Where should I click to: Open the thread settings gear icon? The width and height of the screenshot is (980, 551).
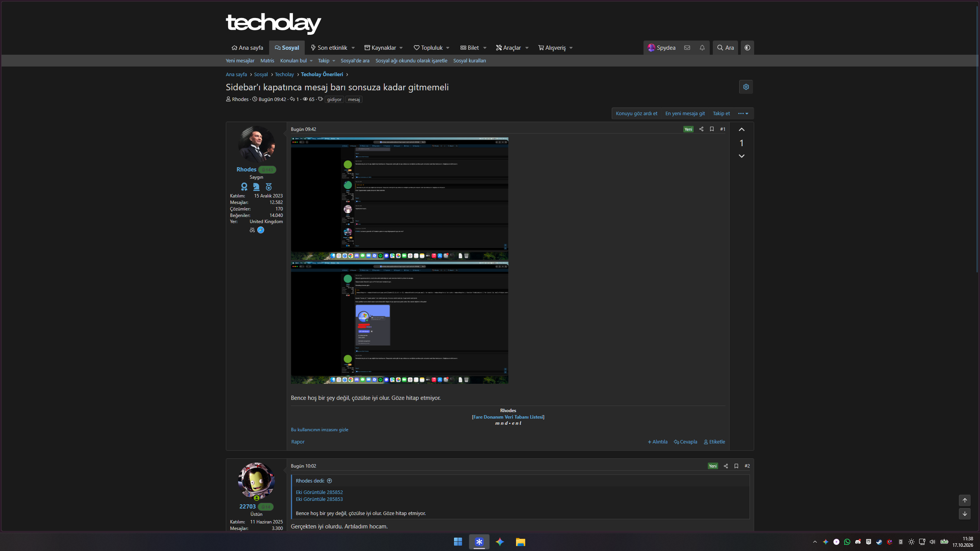(746, 87)
